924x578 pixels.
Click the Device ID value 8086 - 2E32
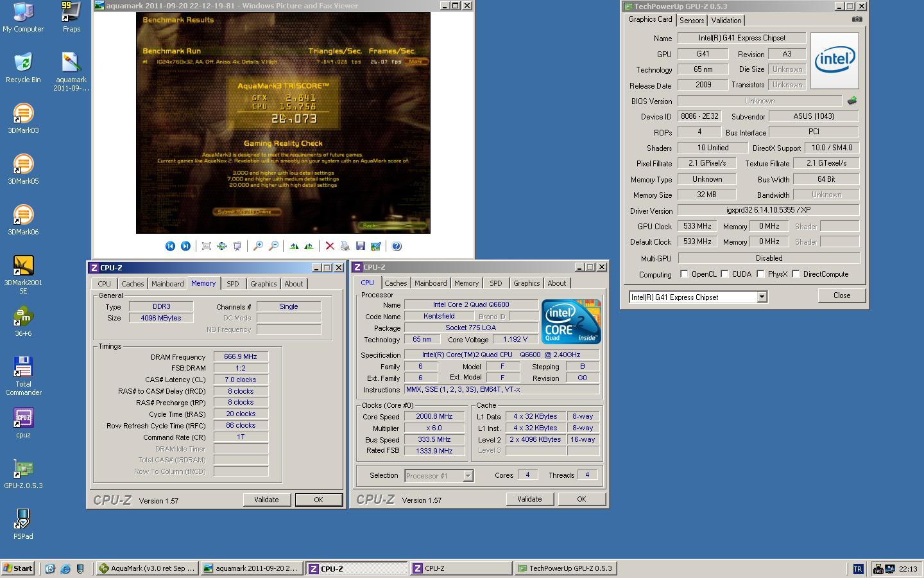(x=699, y=116)
